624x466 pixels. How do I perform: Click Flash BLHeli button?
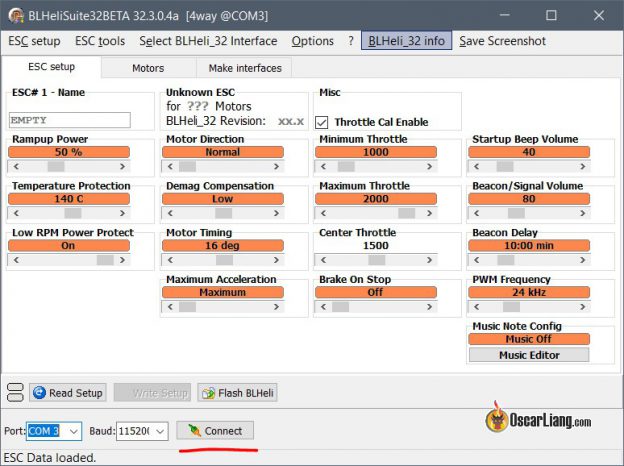[x=237, y=393]
